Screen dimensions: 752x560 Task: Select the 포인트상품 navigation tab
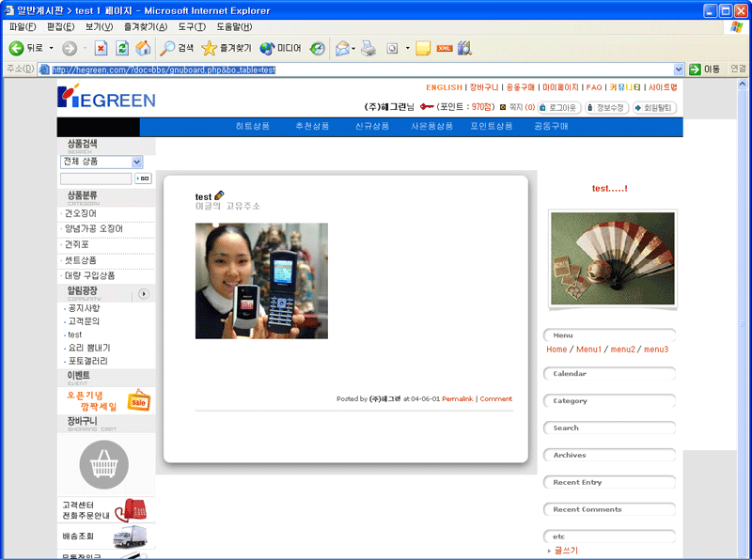492,126
